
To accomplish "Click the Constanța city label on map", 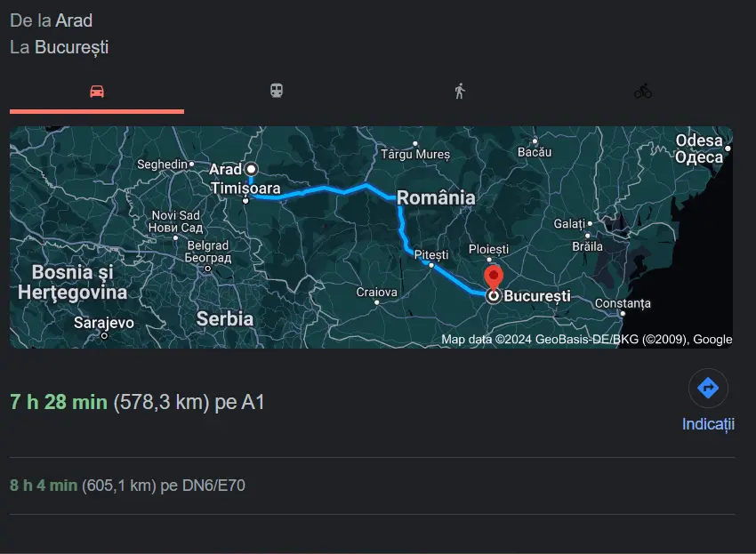I will pos(623,303).
